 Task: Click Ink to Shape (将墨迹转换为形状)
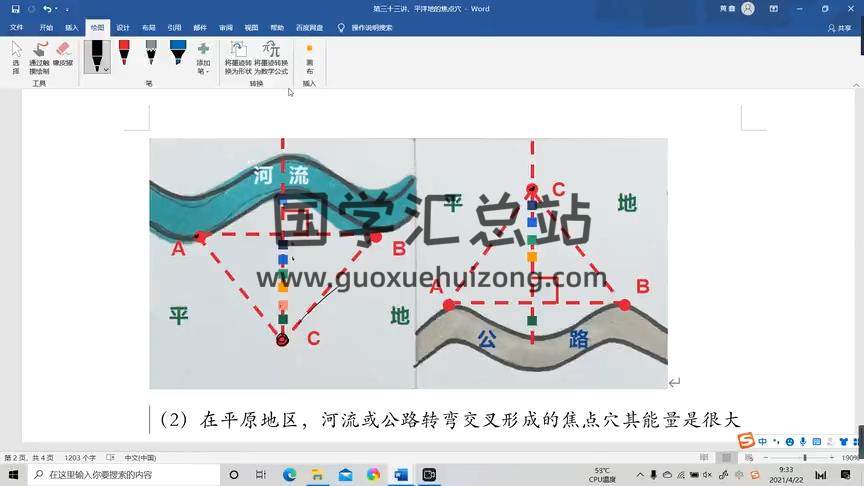tap(238, 59)
